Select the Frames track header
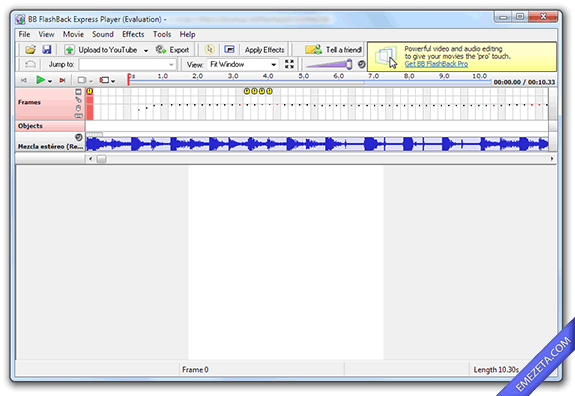Viewport: 575px width, 396px height. (x=50, y=104)
